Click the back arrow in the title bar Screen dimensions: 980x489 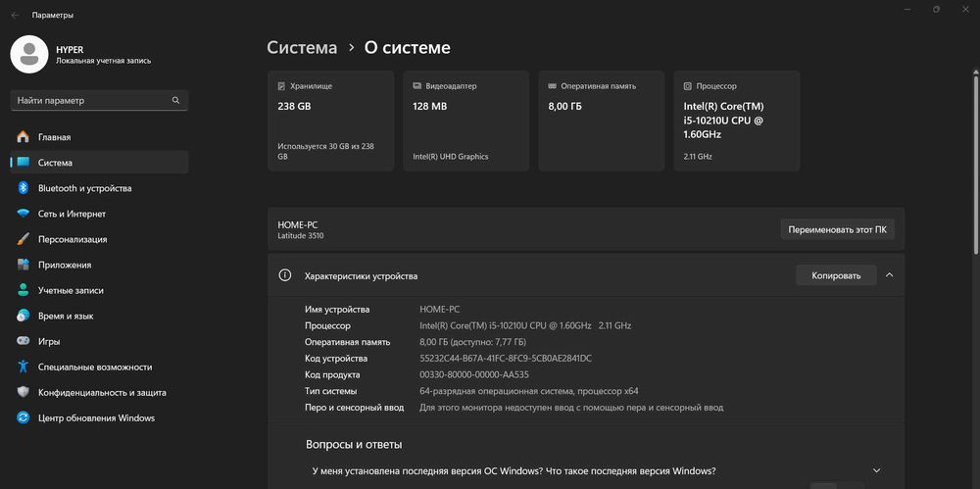15,15
